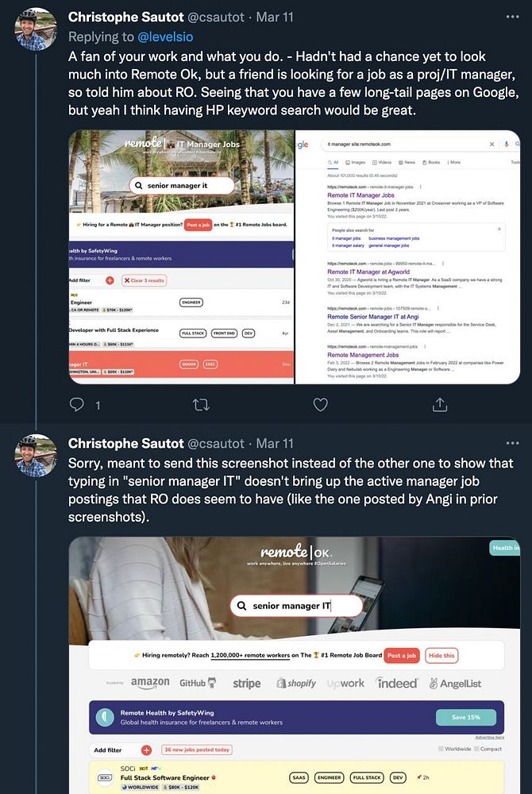The width and height of the screenshot is (532, 794).
Task: Click the Save 15% button in SafetyWing banner
Action: pos(465,717)
